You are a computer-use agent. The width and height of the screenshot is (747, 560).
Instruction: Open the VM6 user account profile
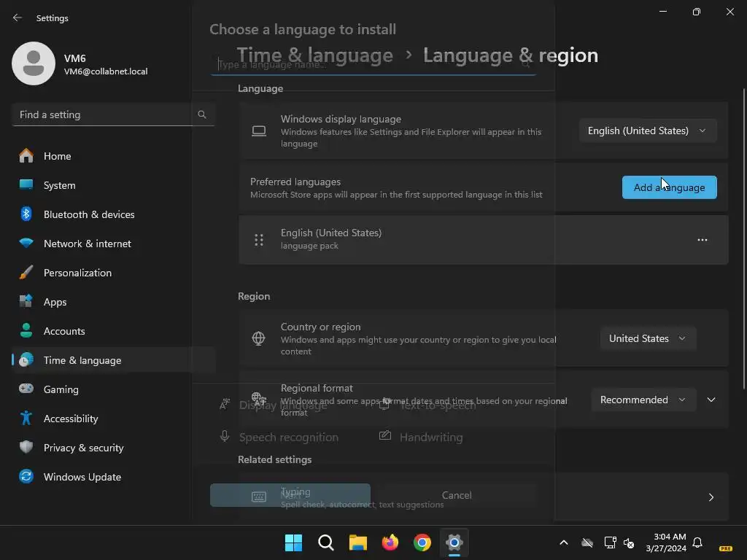pos(80,64)
